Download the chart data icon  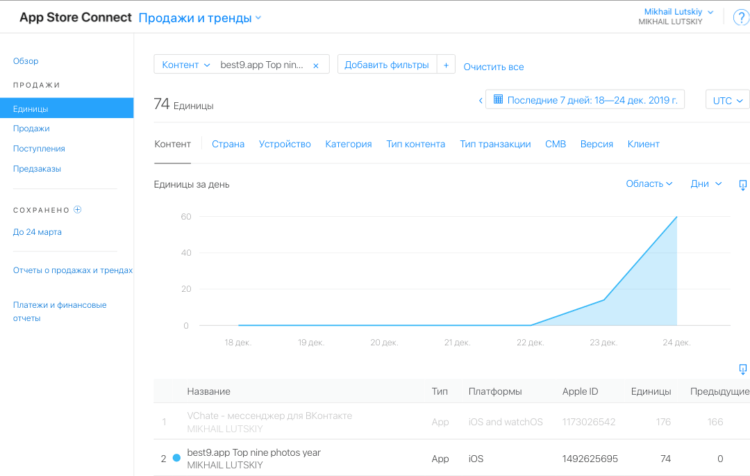click(x=742, y=185)
